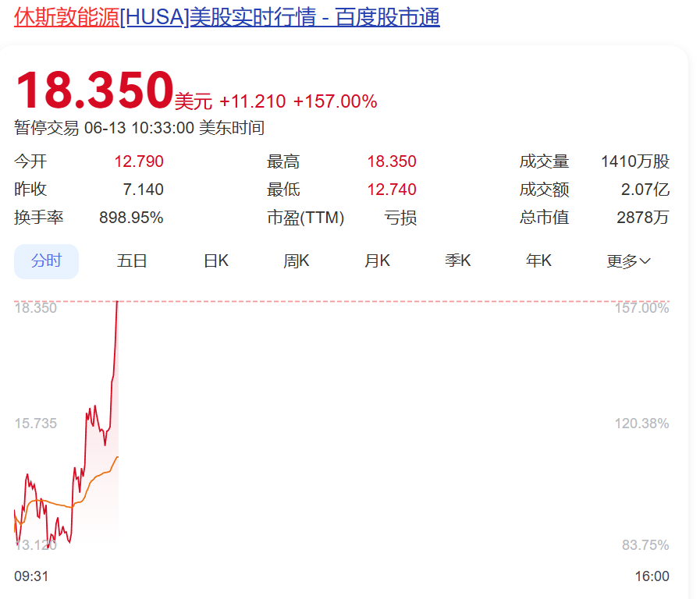Switch to the 年K chart tab

(538, 261)
